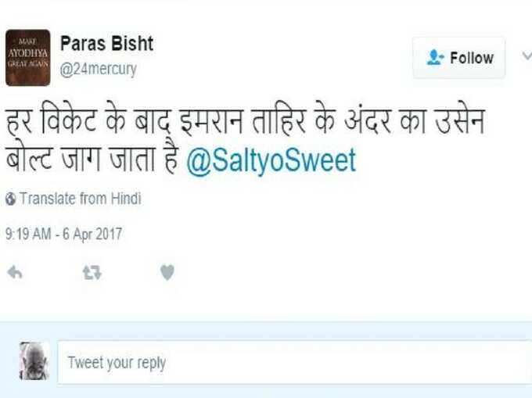Follow Paras Bisht

pos(458,58)
